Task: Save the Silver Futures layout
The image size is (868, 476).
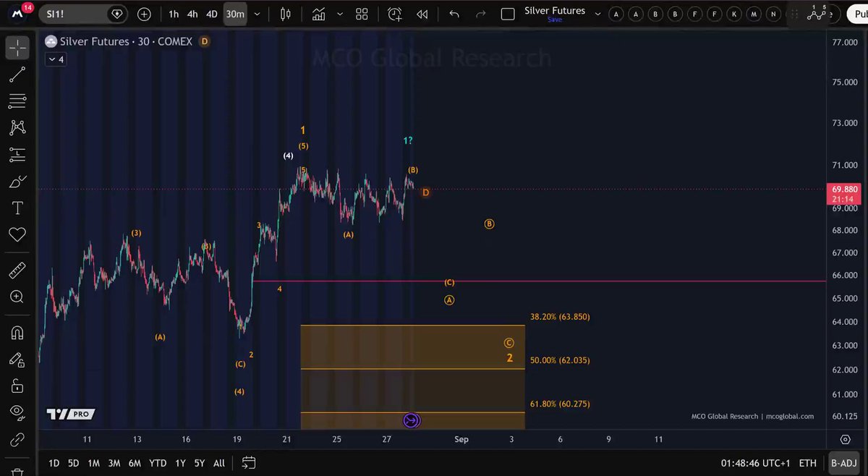Action: [x=555, y=20]
